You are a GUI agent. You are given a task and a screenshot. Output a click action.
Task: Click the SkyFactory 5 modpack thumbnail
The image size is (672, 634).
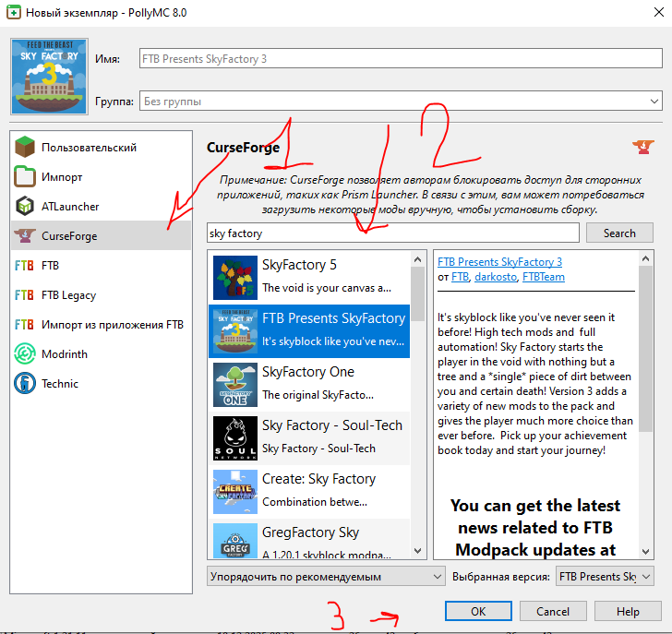click(235, 278)
